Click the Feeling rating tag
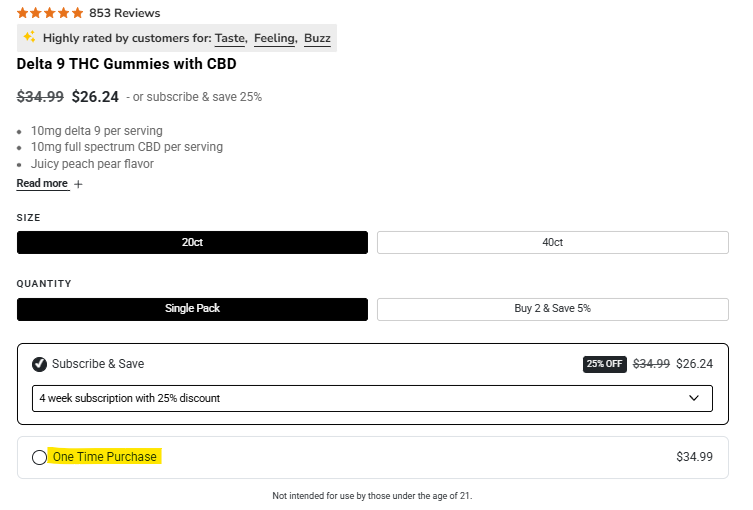This screenshot has height=510, width=753. (x=274, y=38)
